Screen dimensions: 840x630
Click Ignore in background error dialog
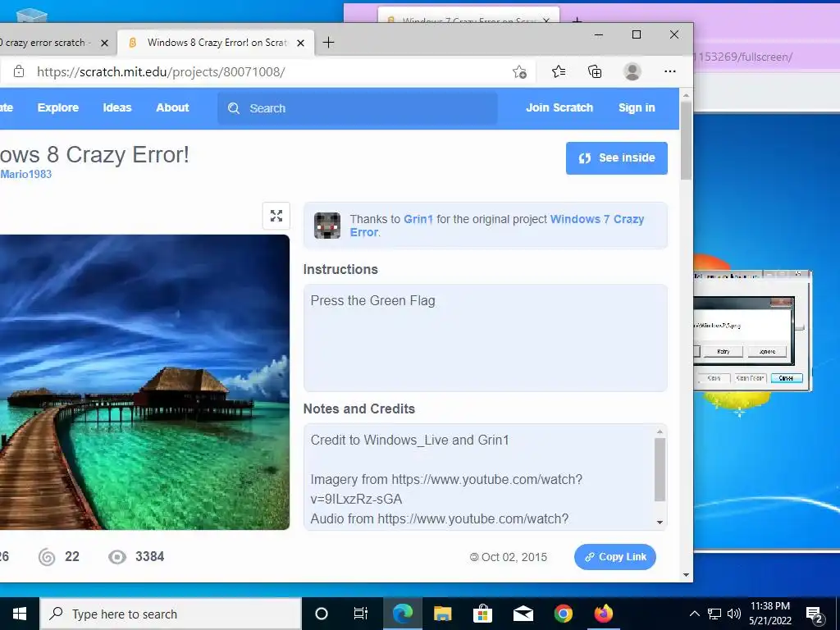tap(767, 351)
